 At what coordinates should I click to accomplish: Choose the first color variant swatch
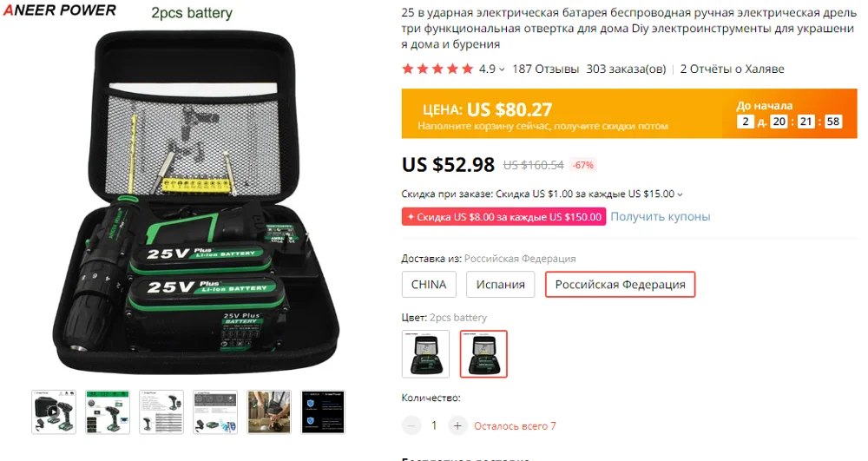[425, 354]
